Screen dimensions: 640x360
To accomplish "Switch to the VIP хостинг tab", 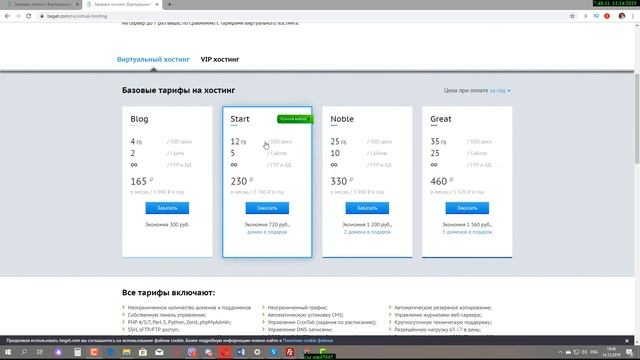I will pos(220,59).
